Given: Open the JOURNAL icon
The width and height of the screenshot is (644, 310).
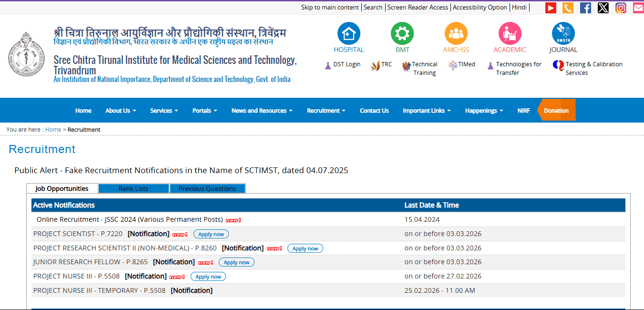Looking at the screenshot, I should [563, 34].
